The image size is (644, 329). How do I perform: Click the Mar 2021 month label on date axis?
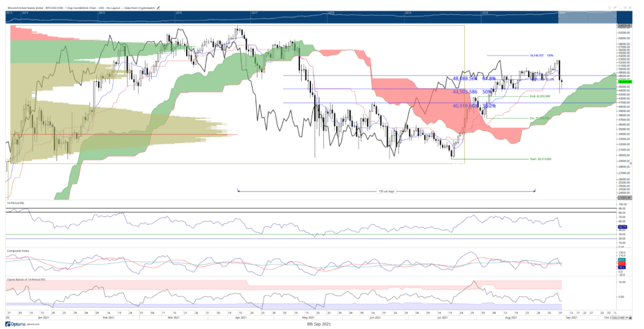[174, 318]
